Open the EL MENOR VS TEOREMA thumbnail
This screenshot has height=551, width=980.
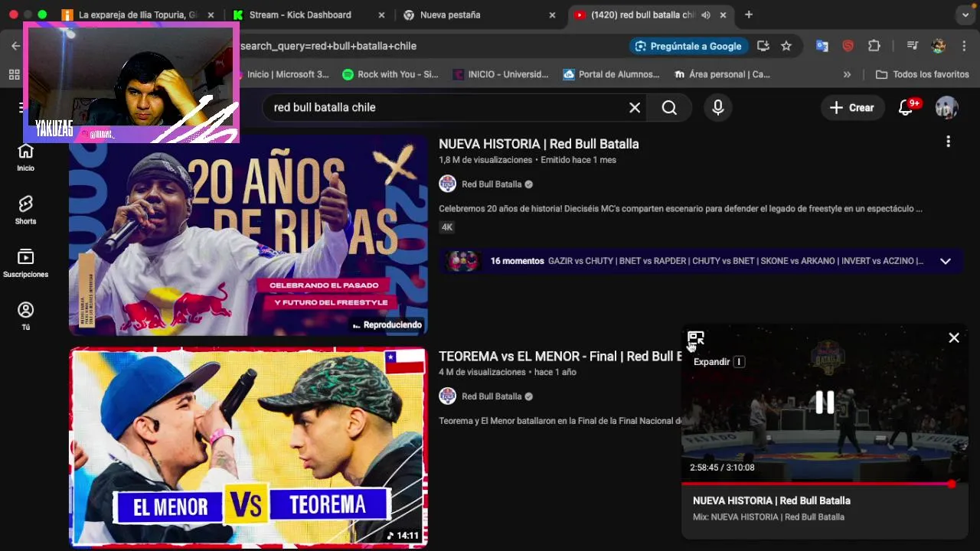[248, 448]
